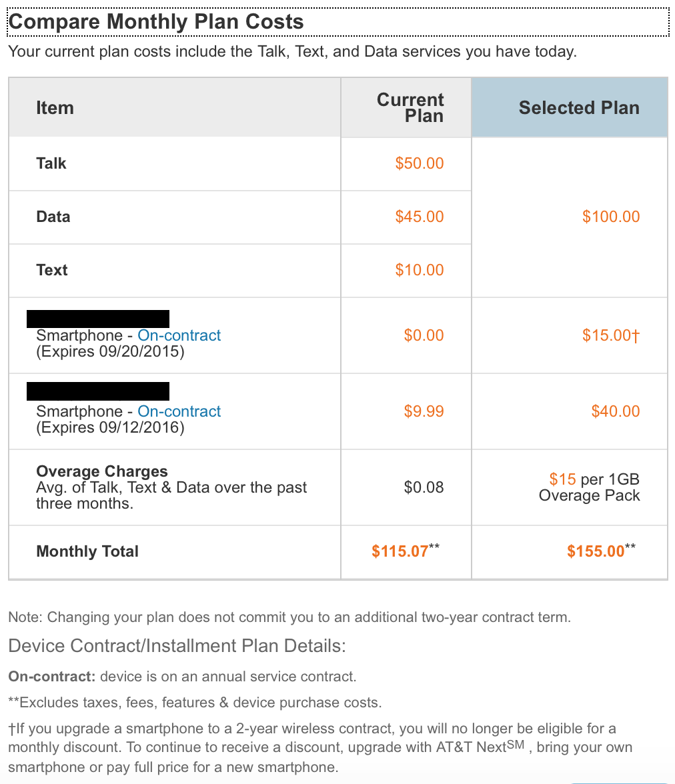Click the Selected Plan column header
The width and height of the screenshot is (675, 784).
(x=579, y=107)
